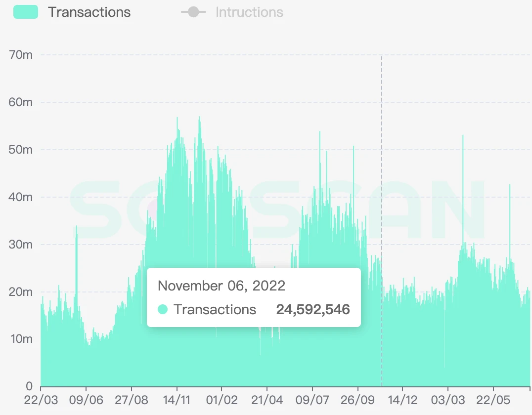
Task: Click the November 06, 2022 tooltip date
Action: click(x=221, y=286)
